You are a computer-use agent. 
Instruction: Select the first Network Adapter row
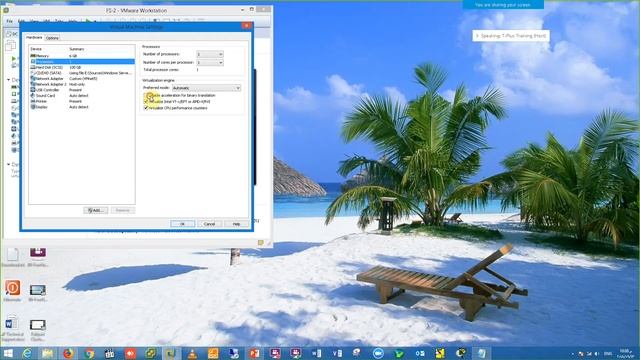(x=82, y=78)
